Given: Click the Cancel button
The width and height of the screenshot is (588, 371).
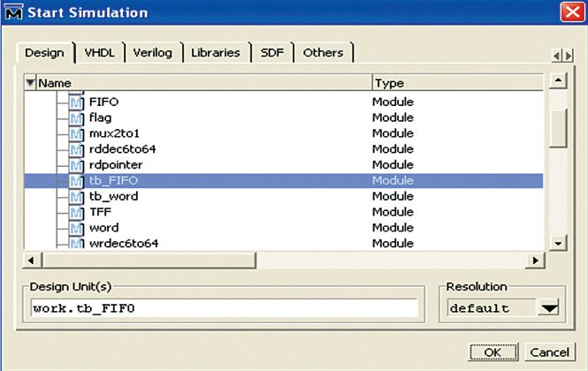Looking at the screenshot, I should pyautogui.click(x=550, y=352).
